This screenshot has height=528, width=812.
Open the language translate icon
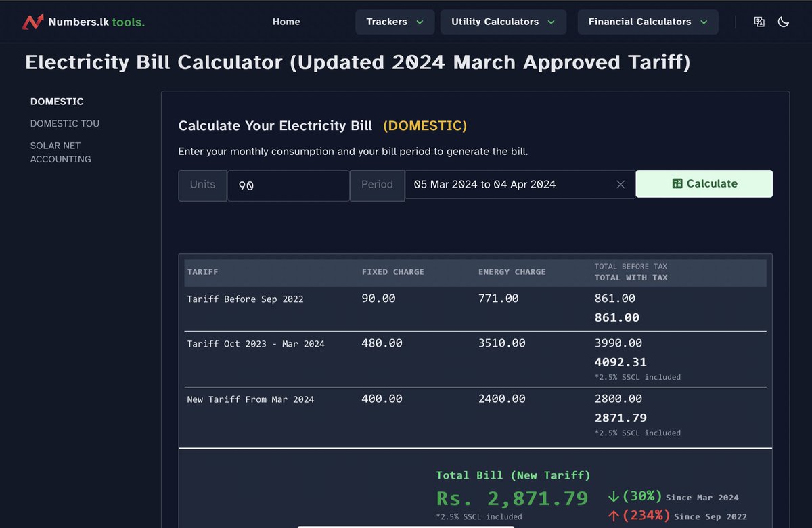tap(759, 22)
